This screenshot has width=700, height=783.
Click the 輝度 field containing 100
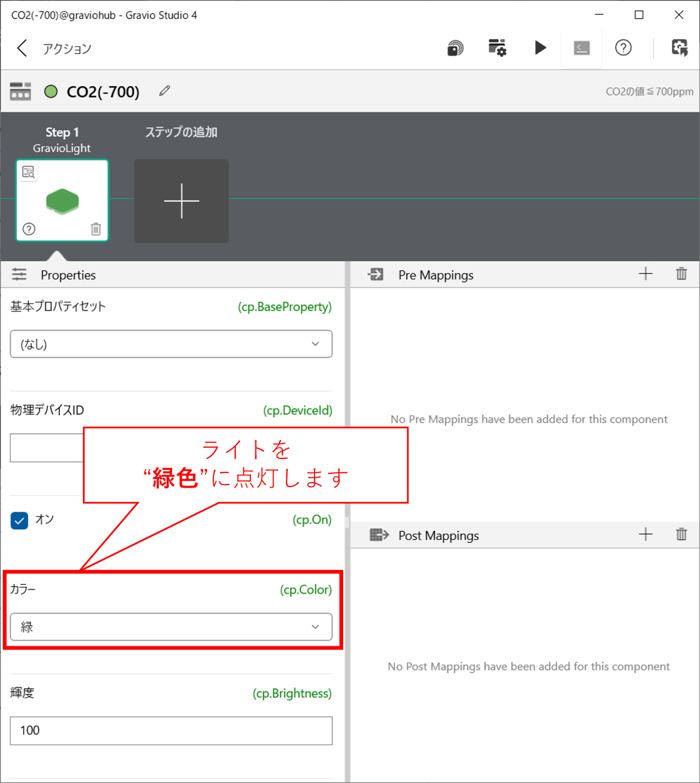click(171, 731)
